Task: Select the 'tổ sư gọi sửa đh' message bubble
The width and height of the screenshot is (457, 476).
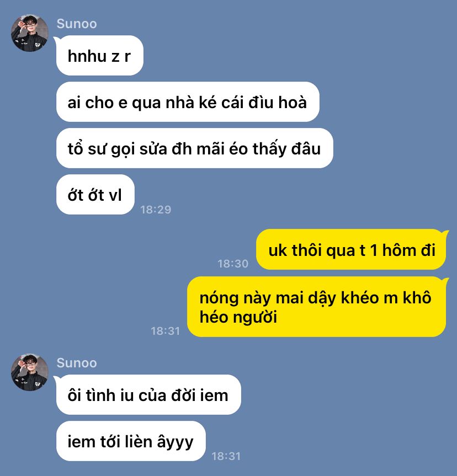Action: 195,148
